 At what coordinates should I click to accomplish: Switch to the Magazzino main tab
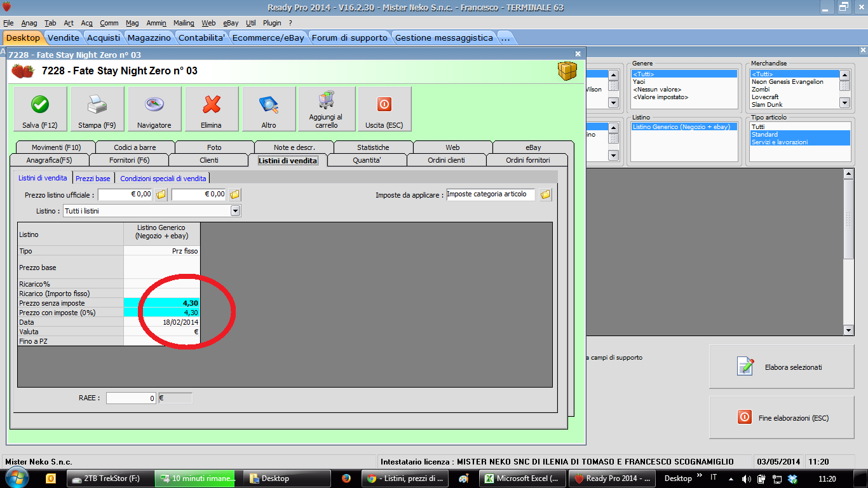(x=149, y=37)
